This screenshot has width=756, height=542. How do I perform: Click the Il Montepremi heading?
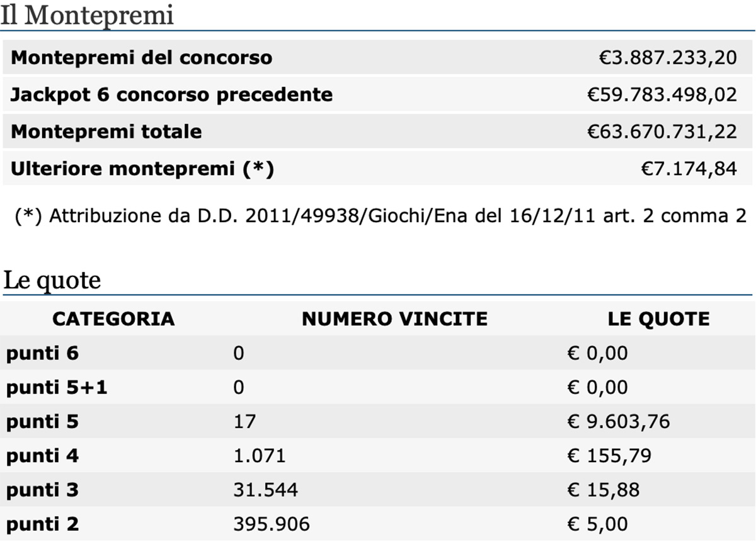click(87, 15)
